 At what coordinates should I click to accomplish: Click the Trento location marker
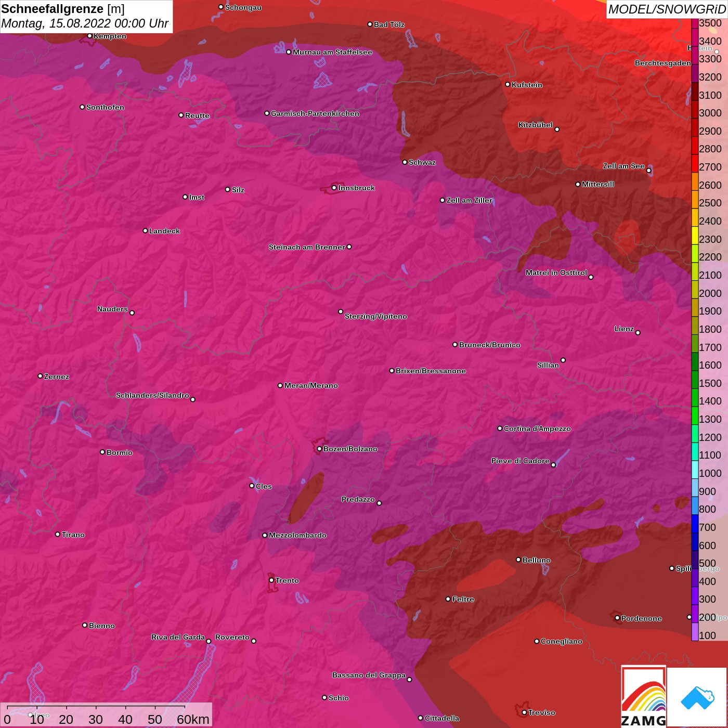(x=271, y=580)
